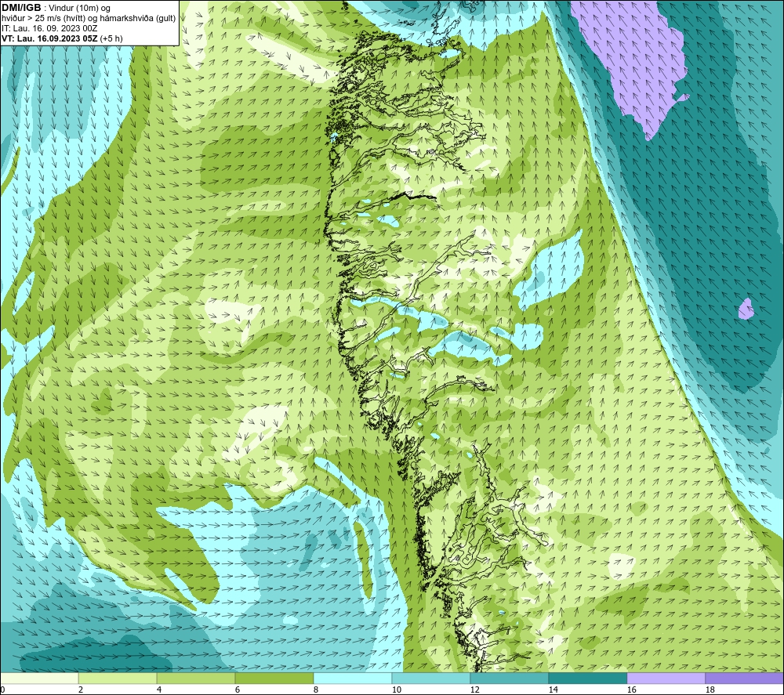The height and width of the screenshot is (695, 784).
Task: Choose the dark teal 14–16 m/s legend swatch
Action: pos(587,678)
